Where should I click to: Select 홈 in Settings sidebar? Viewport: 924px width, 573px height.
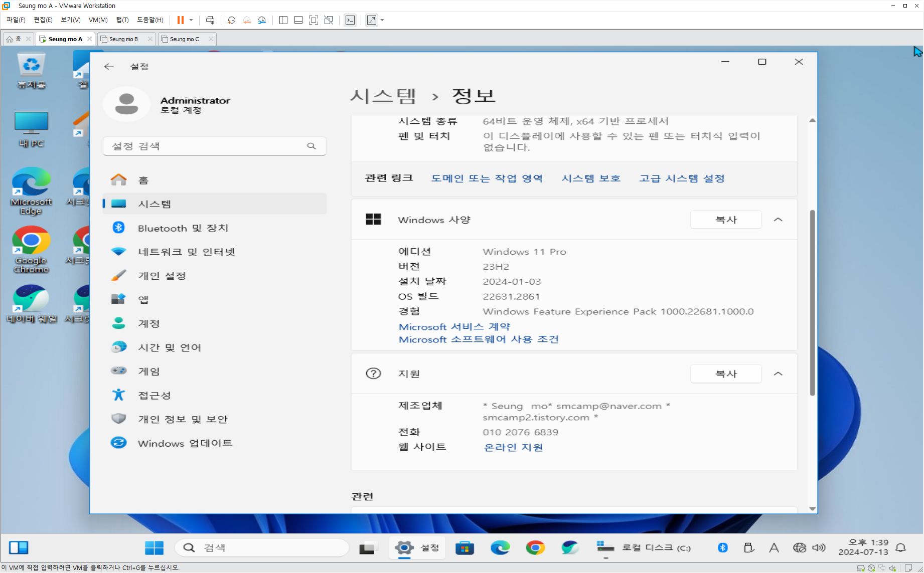(x=215, y=180)
